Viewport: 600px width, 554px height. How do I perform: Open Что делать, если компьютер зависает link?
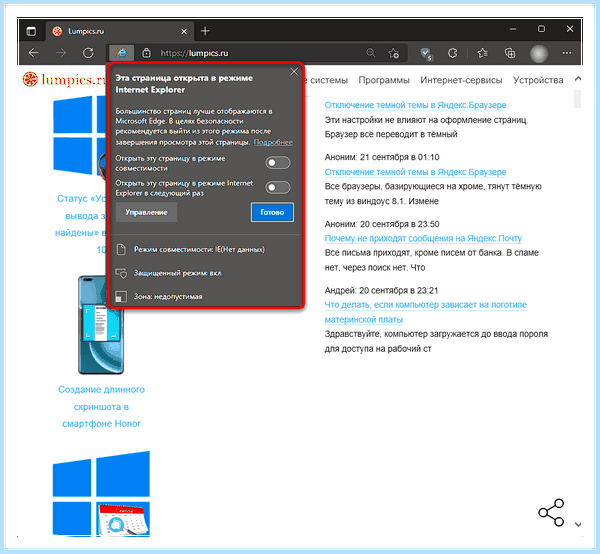(426, 312)
